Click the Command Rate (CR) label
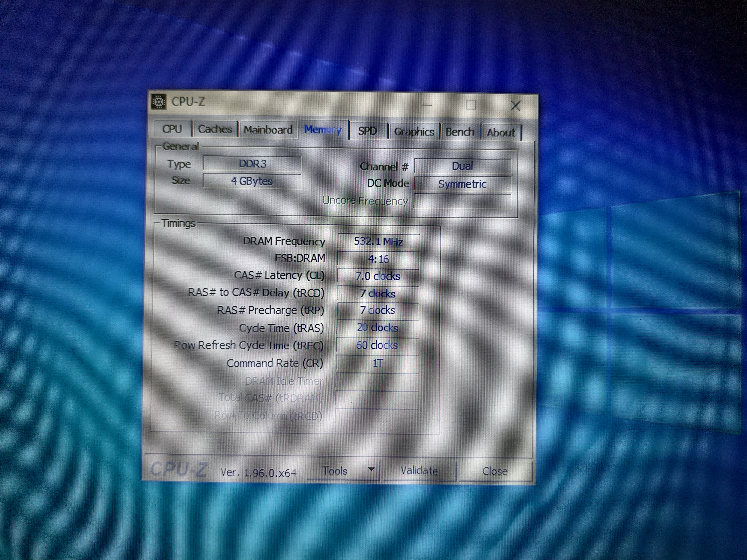The height and width of the screenshot is (560, 747). [275, 363]
